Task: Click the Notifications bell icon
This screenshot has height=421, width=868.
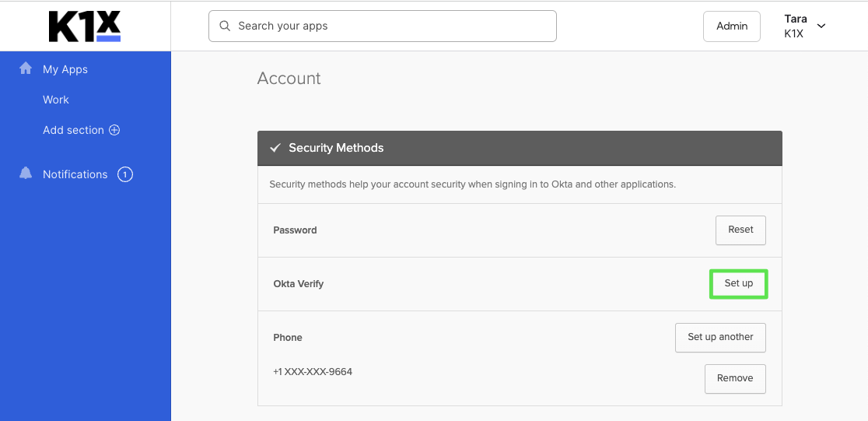Action: (26, 174)
